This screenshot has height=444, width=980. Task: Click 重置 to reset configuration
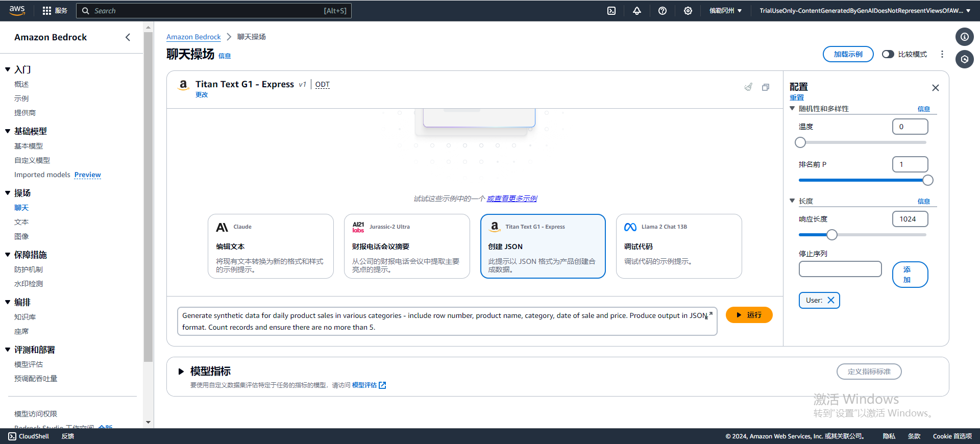pos(797,97)
